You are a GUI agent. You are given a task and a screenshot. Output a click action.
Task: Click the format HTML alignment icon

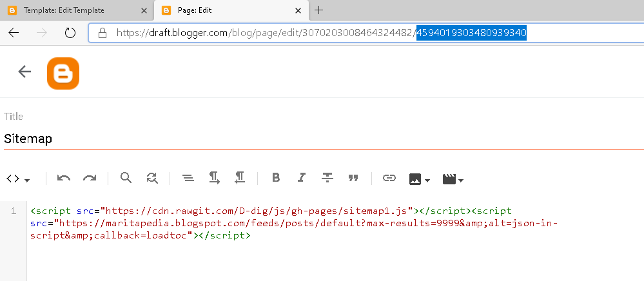(x=188, y=178)
